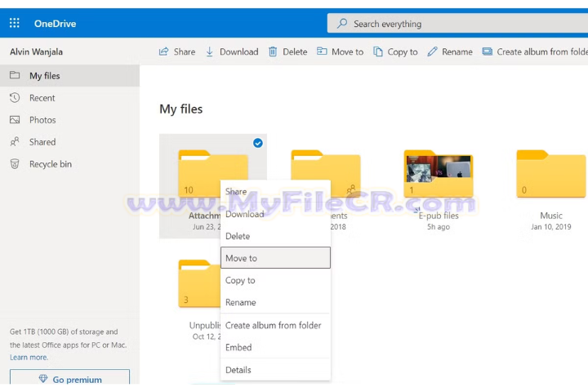Open the Unpublished folder with 3 items
The width and height of the screenshot is (588, 392).
pyautogui.click(x=199, y=283)
